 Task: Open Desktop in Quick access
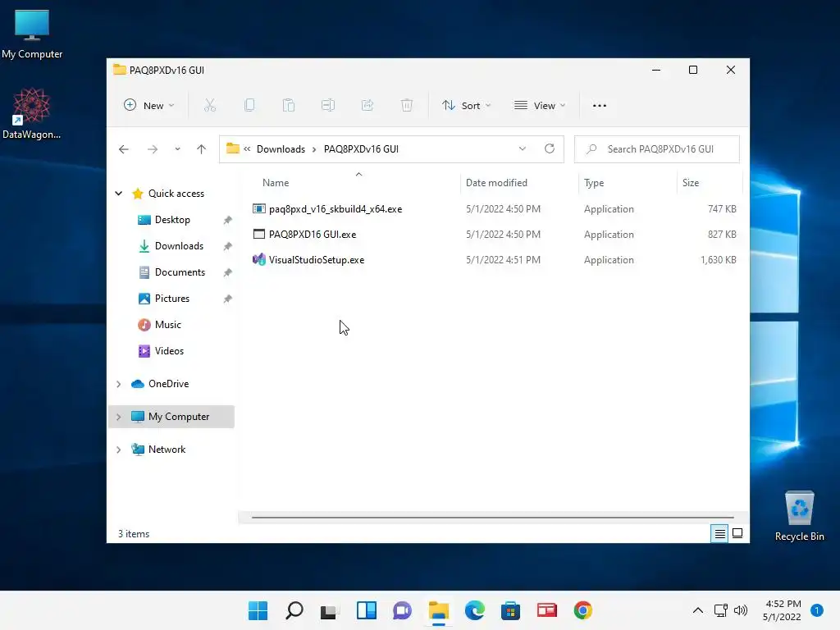pos(172,220)
